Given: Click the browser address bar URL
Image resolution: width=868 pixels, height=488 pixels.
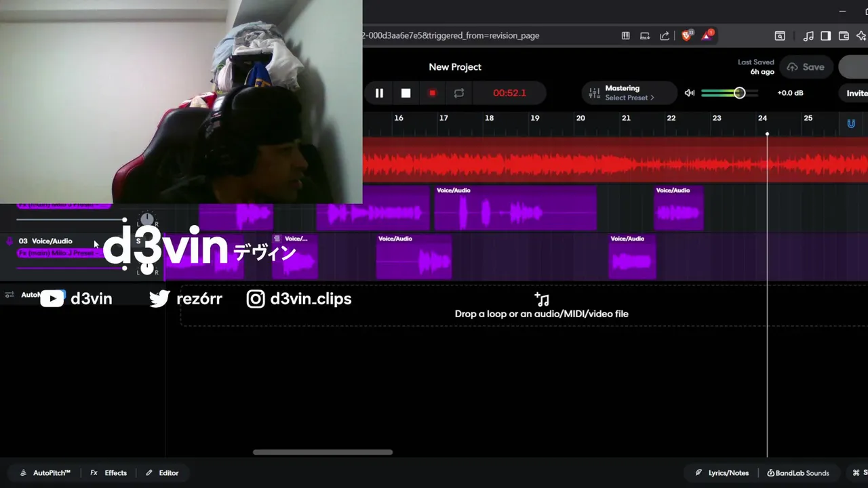Looking at the screenshot, I should point(452,35).
